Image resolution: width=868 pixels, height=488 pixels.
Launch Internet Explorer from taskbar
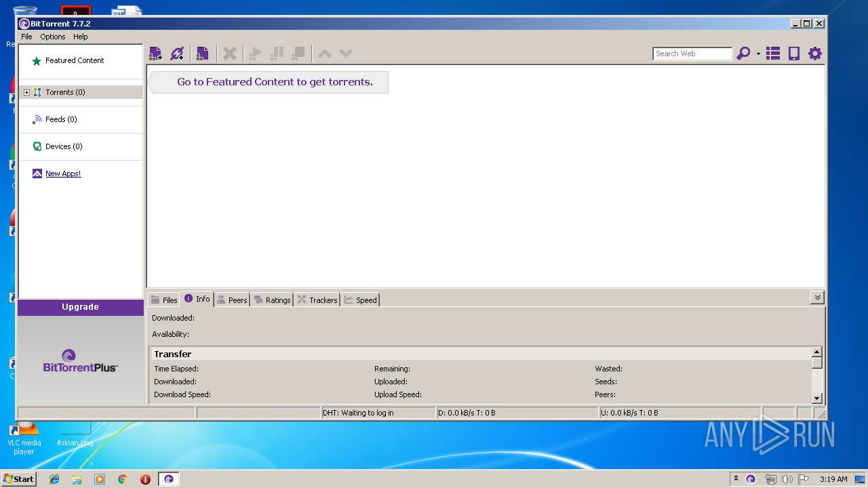pos(54,479)
